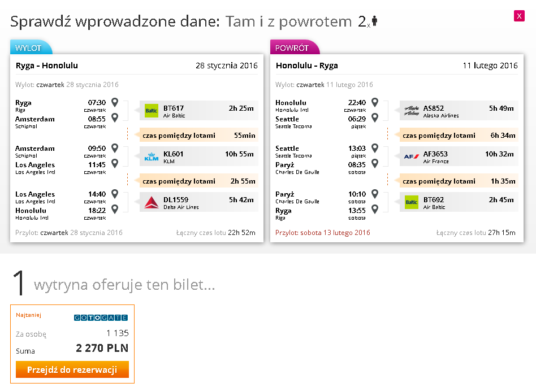Click the map pin beside Ryga 07:30 departure

[115, 102]
